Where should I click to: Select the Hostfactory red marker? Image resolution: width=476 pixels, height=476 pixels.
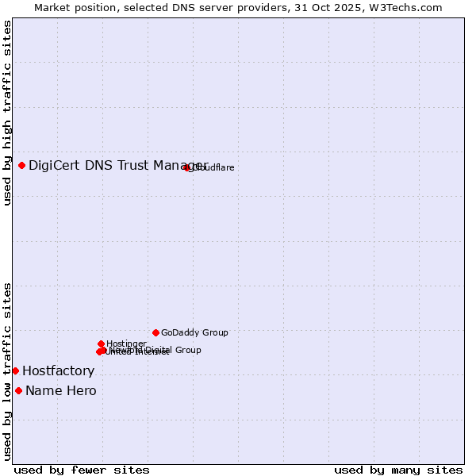(x=15, y=370)
